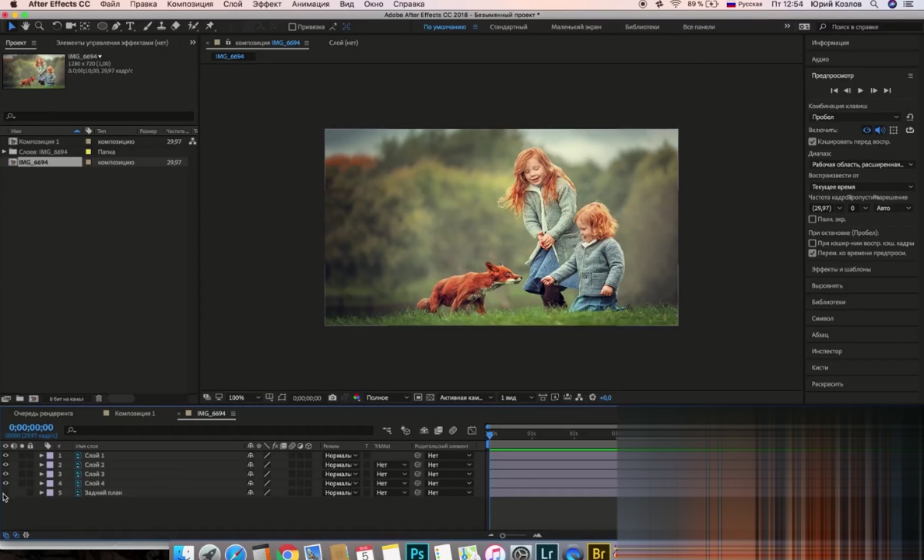The width and height of the screenshot is (924, 560).
Task: Activate the Pen tool
Action: click(116, 26)
